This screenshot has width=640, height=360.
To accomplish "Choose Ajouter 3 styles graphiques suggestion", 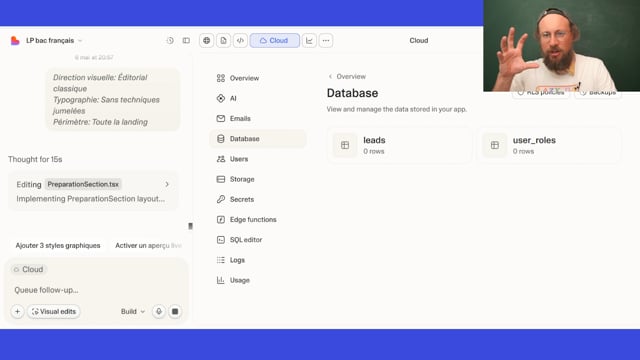I will 58,245.
